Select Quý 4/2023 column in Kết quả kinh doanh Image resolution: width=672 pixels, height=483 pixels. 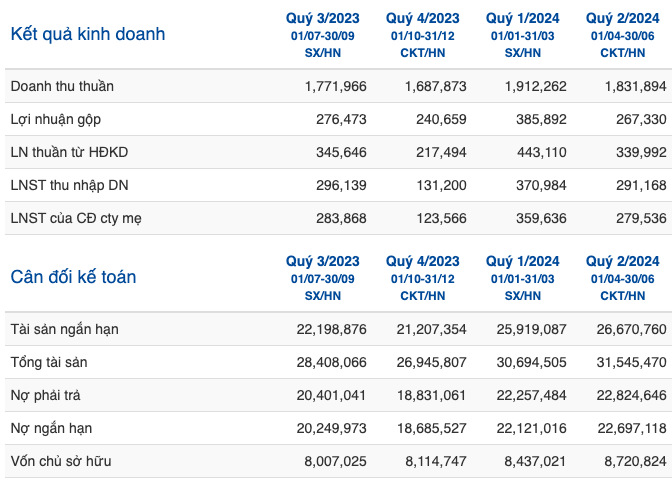coord(423,18)
